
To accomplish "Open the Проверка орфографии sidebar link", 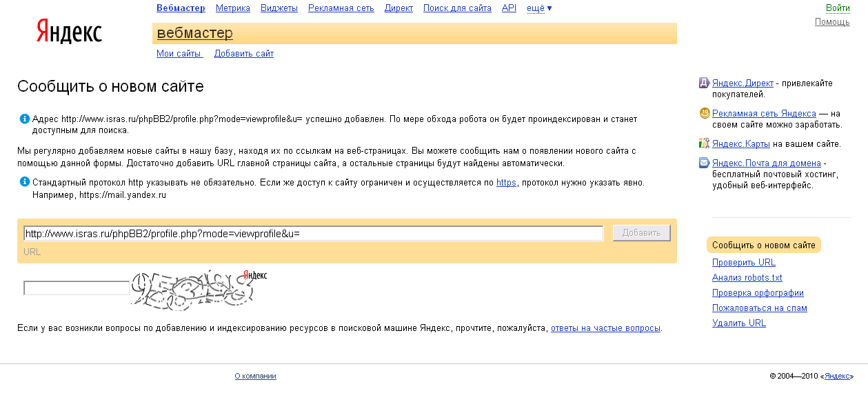I will pyautogui.click(x=758, y=293).
